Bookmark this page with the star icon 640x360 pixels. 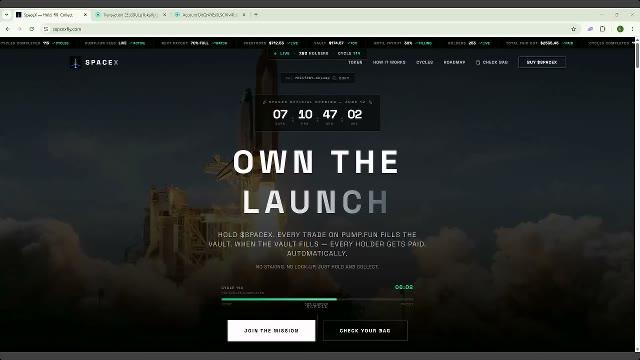pos(573,29)
